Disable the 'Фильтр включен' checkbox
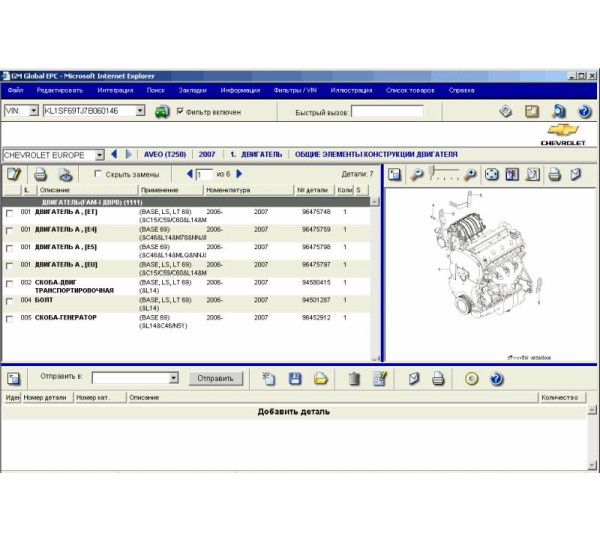Viewport: 600px width, 541px height. (x=179, y=111)
